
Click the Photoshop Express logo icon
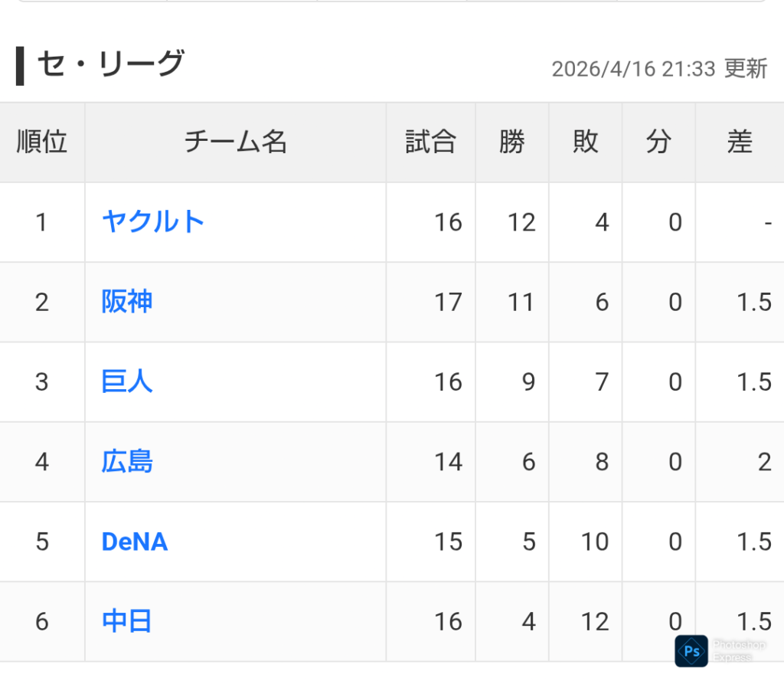(691, 651)
